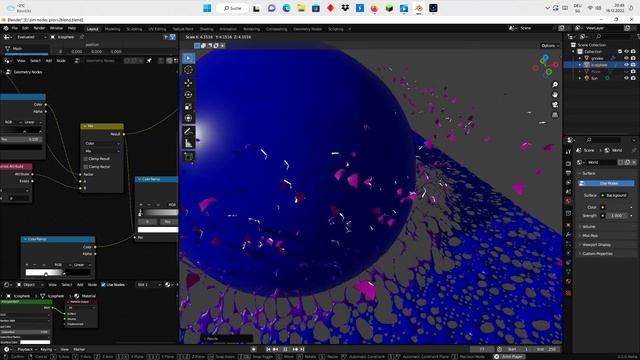
Task: Select the Rotate tool in viewport toolbar
Action: pos(188,95)
